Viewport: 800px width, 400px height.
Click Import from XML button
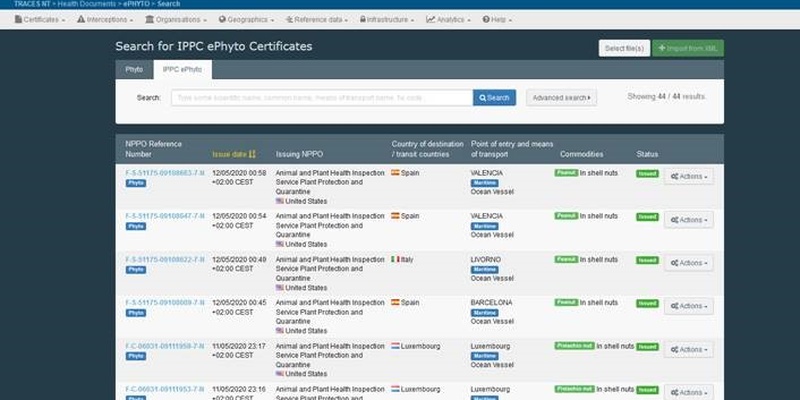pyautogui.click(x=688, y=48)
